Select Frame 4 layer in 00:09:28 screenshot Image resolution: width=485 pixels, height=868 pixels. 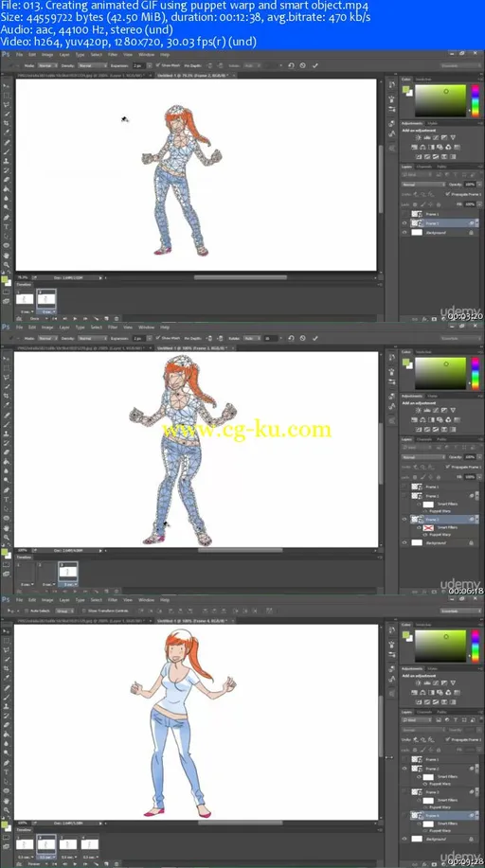point(443,815)
